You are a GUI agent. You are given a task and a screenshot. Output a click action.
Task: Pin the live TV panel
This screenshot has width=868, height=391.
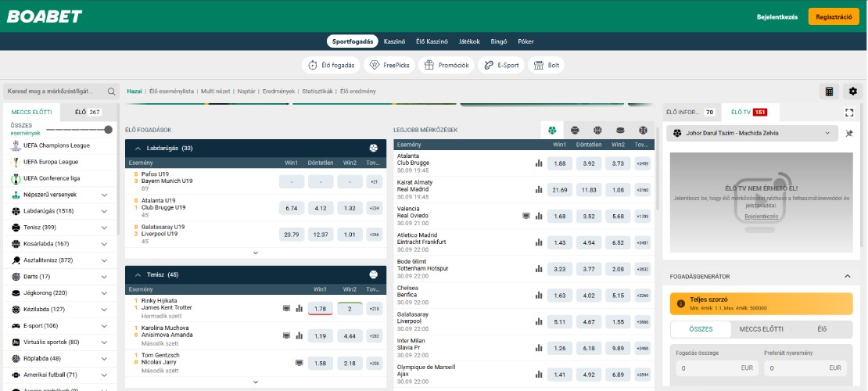[849, 134]
